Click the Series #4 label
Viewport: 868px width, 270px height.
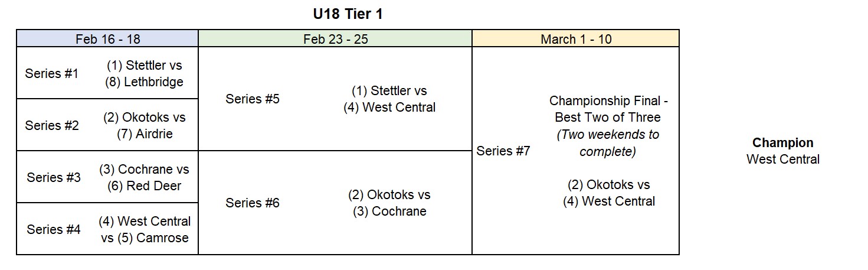tap(53, 230)
